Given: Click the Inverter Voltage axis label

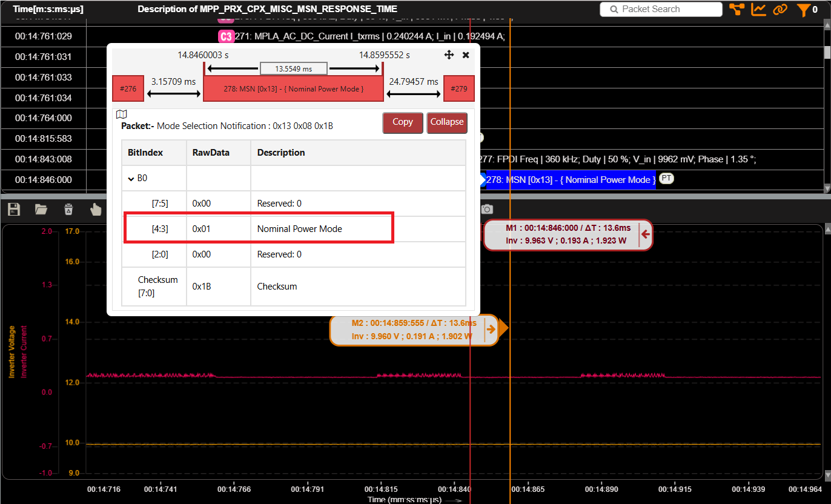Looking at the screenshot, I should [12, 353].
